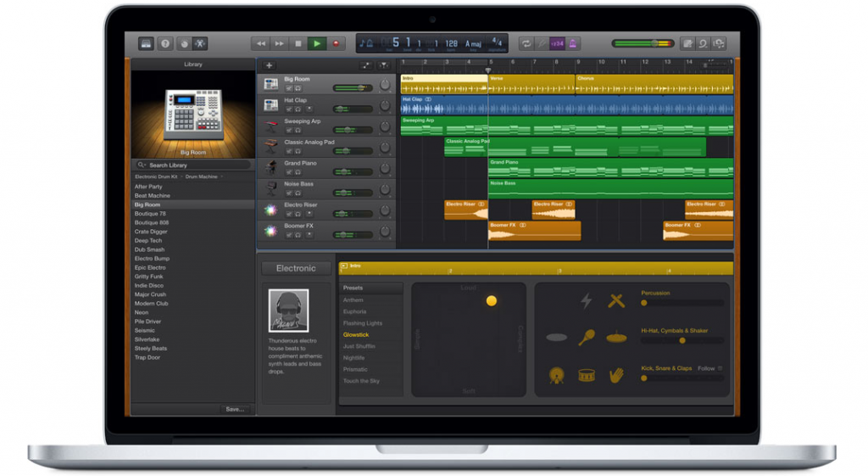This screenshot has height=476, width=868.
Task: Adjust the Big Room track volume slider
Action: (x=353, y=87)
